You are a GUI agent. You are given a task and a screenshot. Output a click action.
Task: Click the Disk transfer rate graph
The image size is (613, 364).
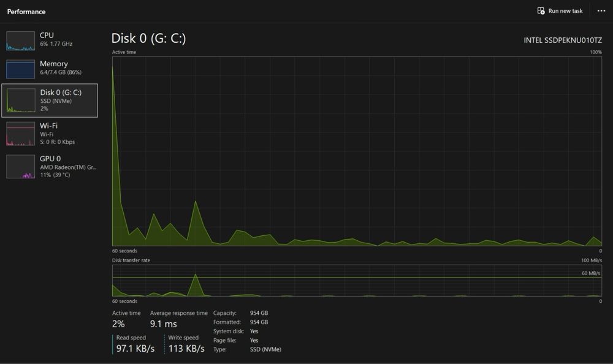[x=357, y=280]
